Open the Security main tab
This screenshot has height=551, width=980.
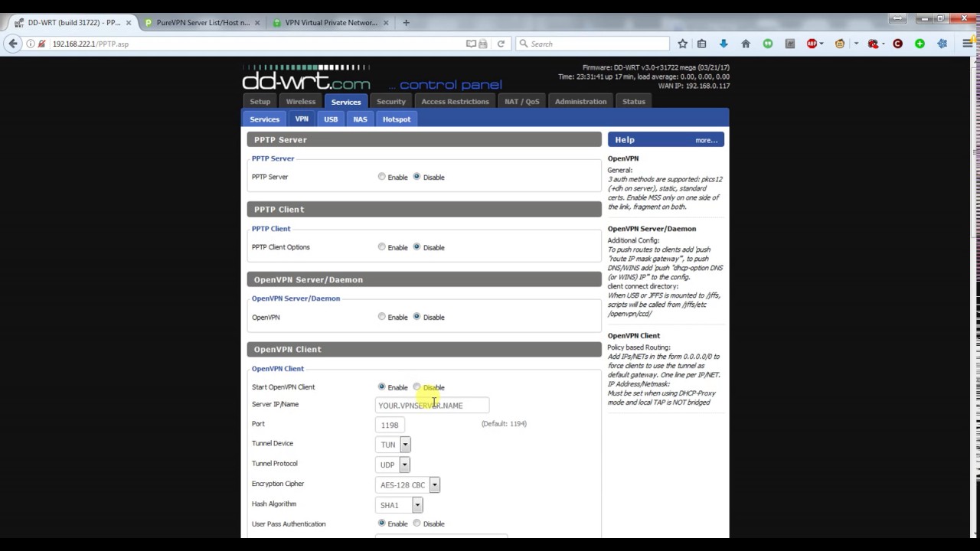(x=390, y=101)
